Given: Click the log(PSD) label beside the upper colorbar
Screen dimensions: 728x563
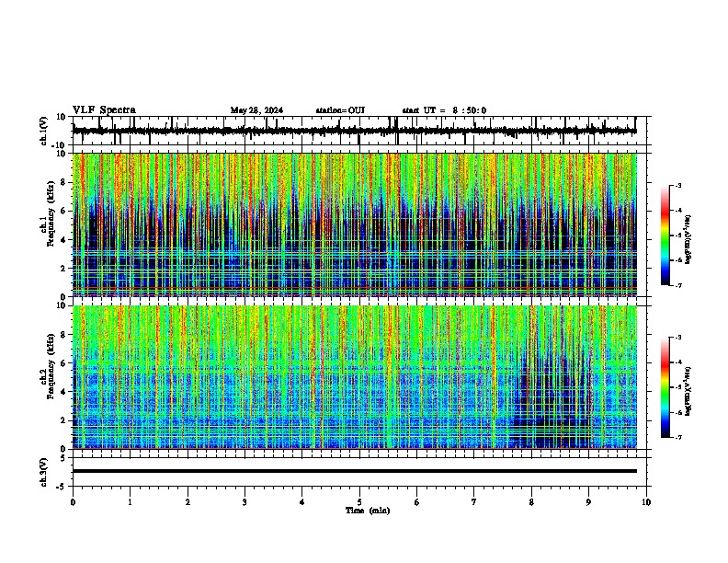Looking at the screenshot, I should [688, 239].
